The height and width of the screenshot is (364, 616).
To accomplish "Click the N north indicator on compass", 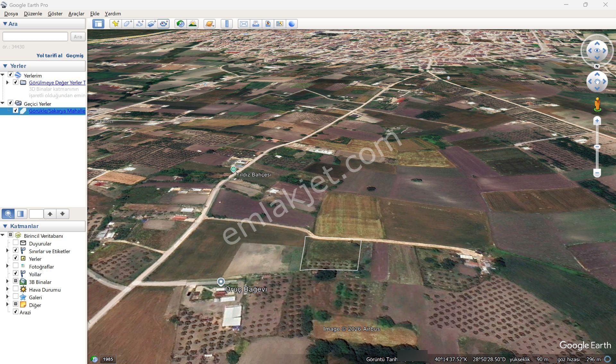I will point(597,66).
